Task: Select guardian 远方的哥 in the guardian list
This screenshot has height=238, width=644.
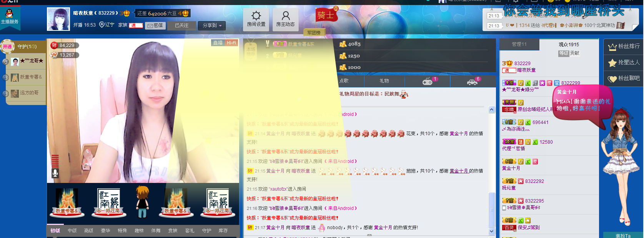Action: tap(26, 93)
